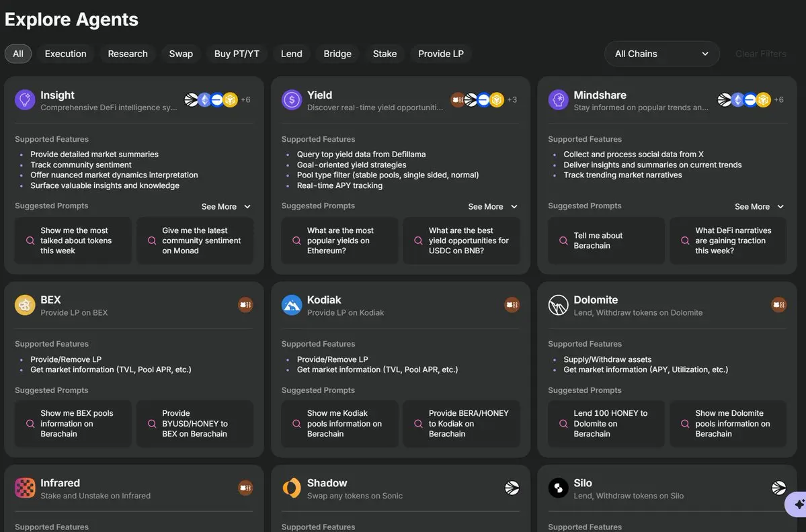The height and width of the screenshot is (532, 806).
Task: Choose prompt 'What are the most popular yields'
Action: [x=339, y=240]
